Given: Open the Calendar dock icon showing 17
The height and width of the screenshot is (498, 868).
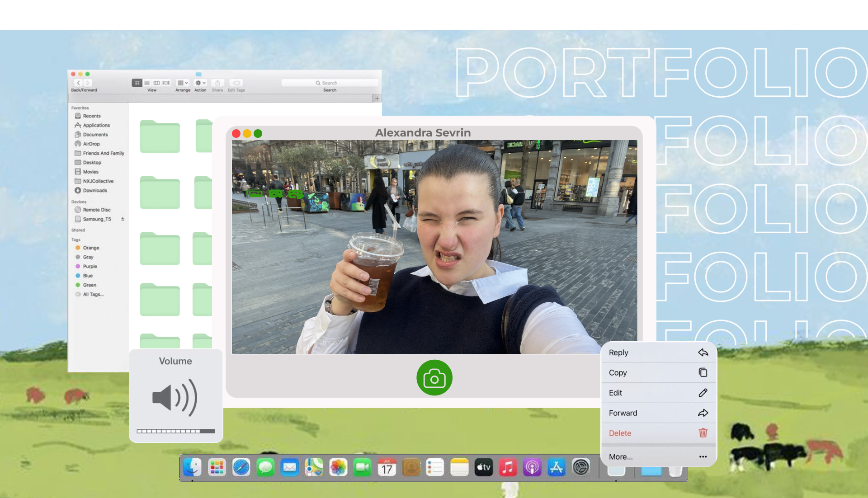Looking at the screenshot, I should coord(387,467).
